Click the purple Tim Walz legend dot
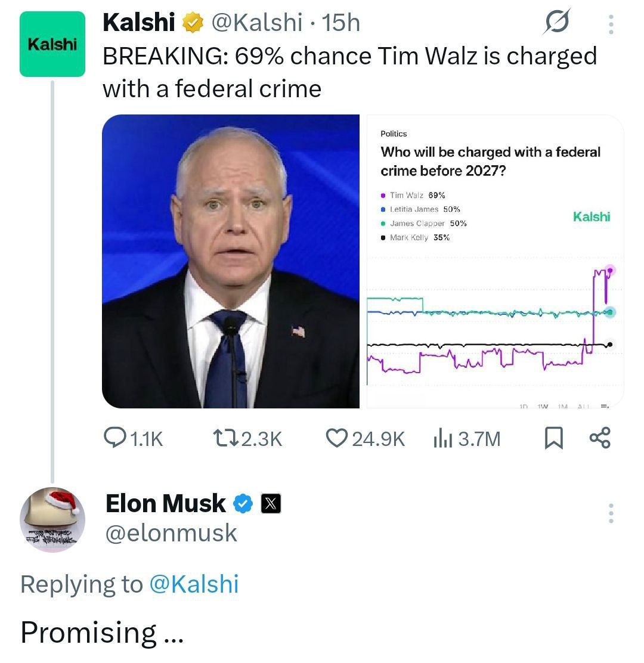The image size is (644, 663). pos(383,196)
